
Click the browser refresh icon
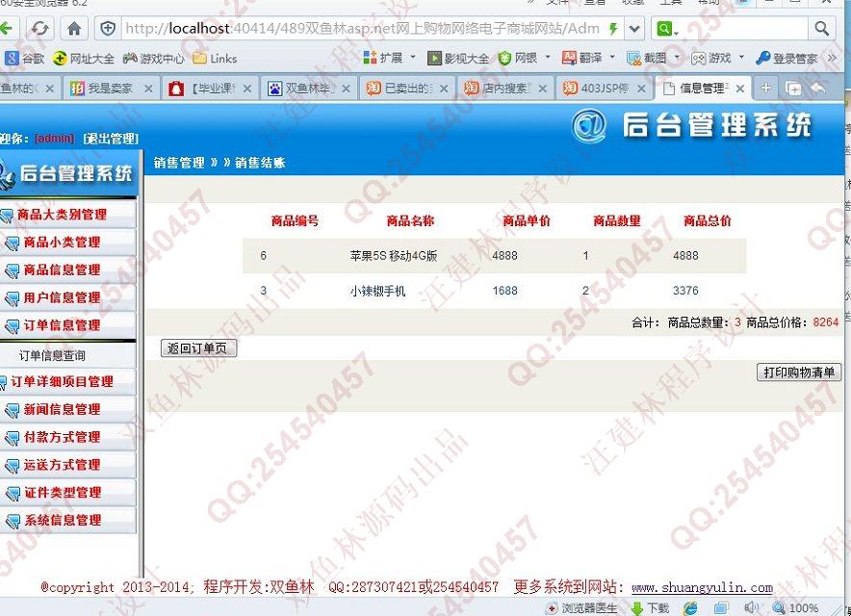click(39, 28)
